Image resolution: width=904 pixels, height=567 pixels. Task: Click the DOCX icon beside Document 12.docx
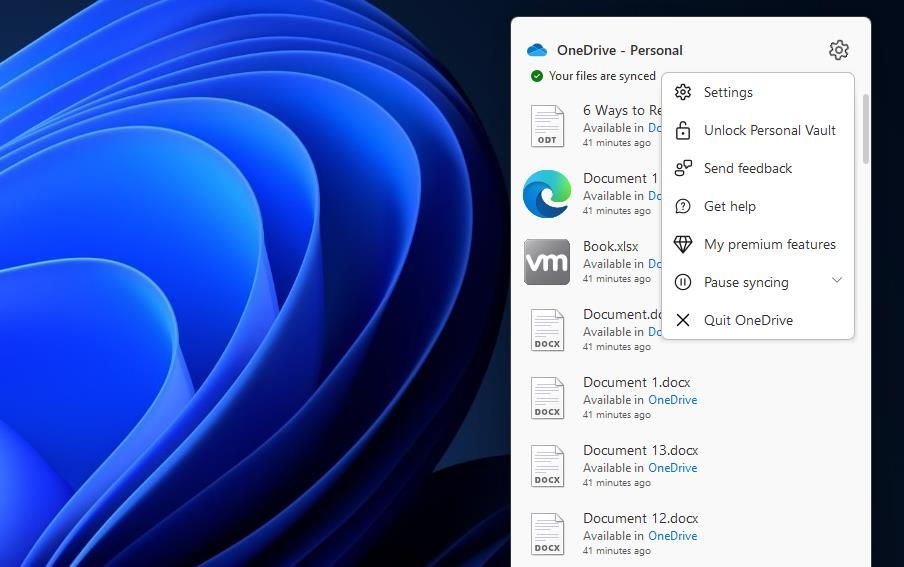point(547,534)
